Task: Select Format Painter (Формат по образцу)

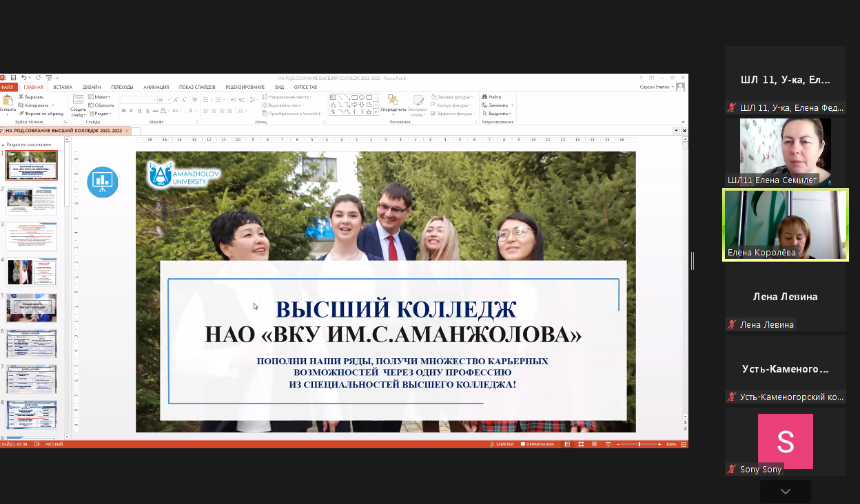Action: coord(41,114)
